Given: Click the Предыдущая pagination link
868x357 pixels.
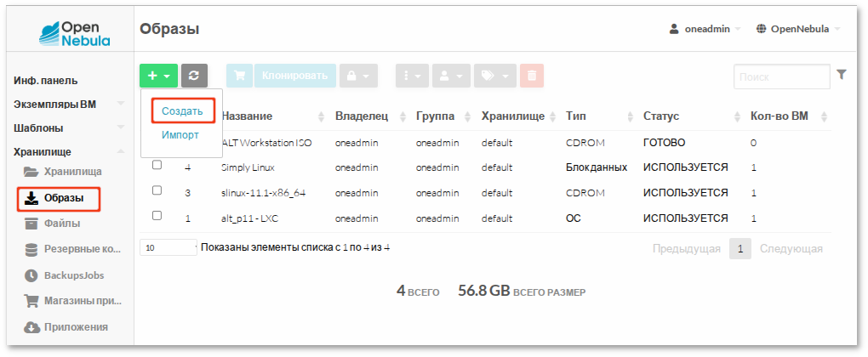Looking at the screenshot, I should click(687, 249).
